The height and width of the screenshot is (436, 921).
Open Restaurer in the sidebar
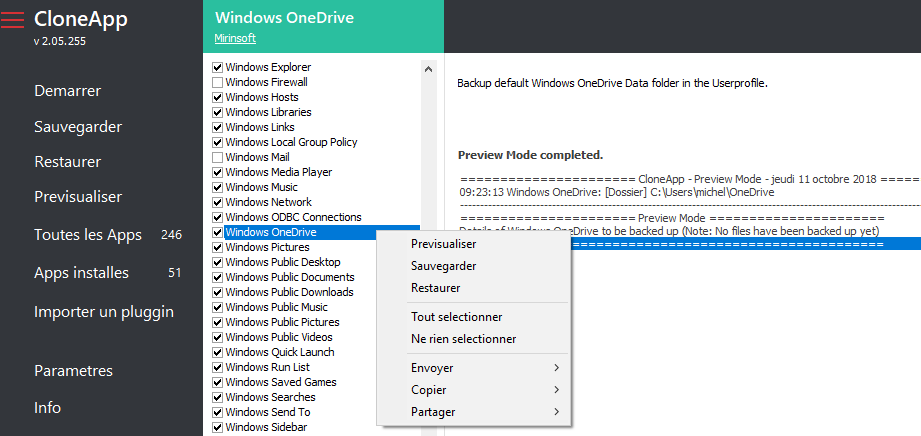[x=68, y=162]
